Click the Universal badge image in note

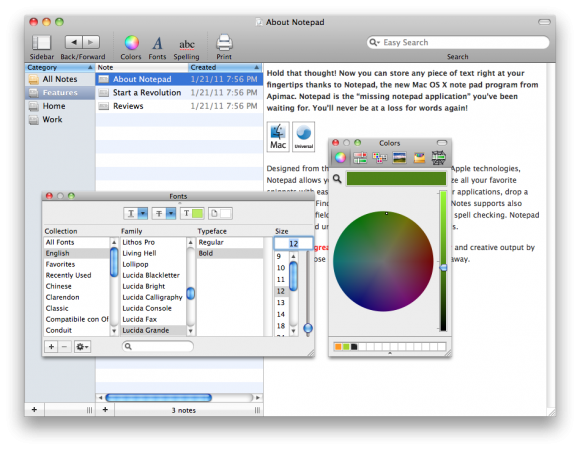point(304,137)
